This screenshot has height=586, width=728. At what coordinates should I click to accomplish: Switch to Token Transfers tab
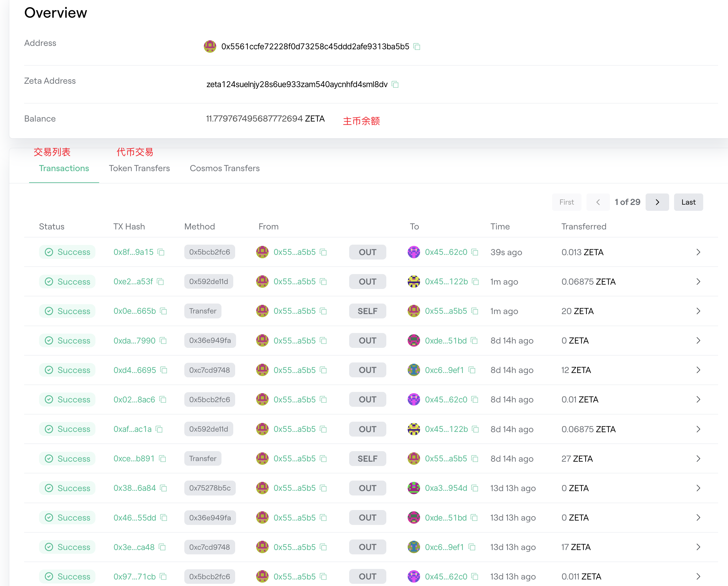tap(139, 168)
